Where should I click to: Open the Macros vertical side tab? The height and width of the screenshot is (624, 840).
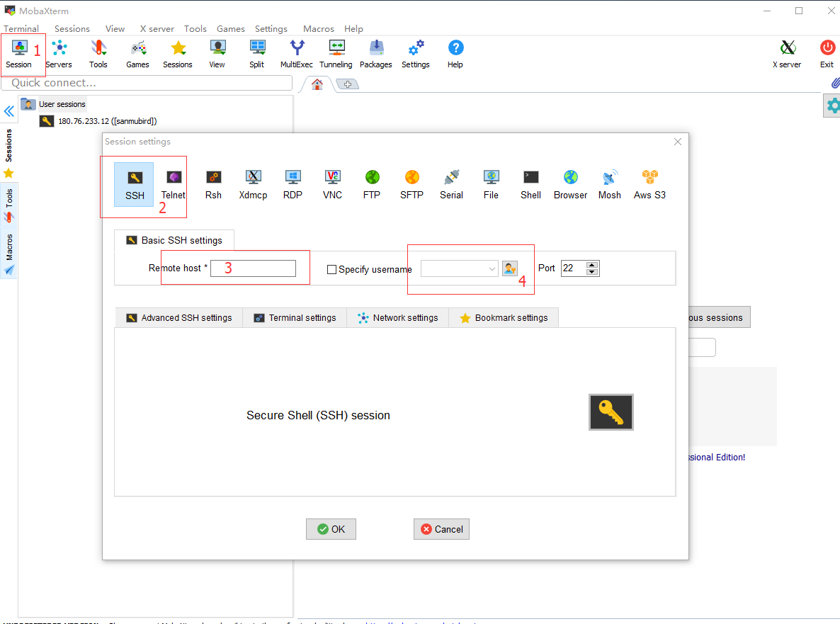tap(8, 254)
